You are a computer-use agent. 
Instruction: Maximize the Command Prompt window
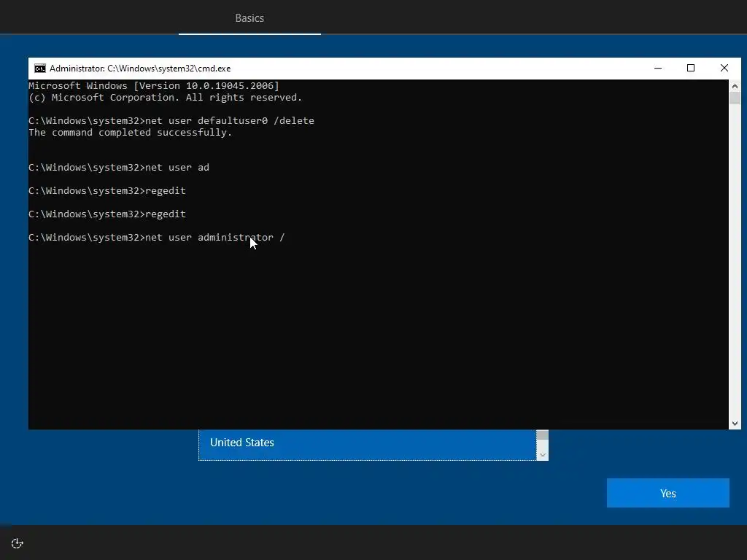pos(691,68)
